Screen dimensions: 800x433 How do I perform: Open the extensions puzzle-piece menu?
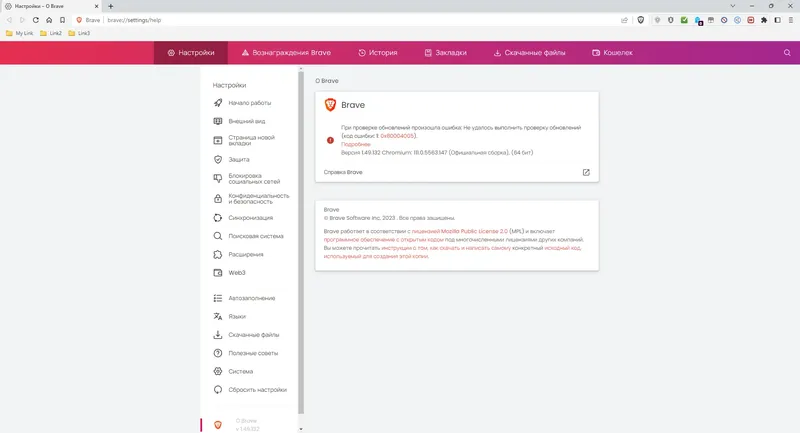pos(764,20)
